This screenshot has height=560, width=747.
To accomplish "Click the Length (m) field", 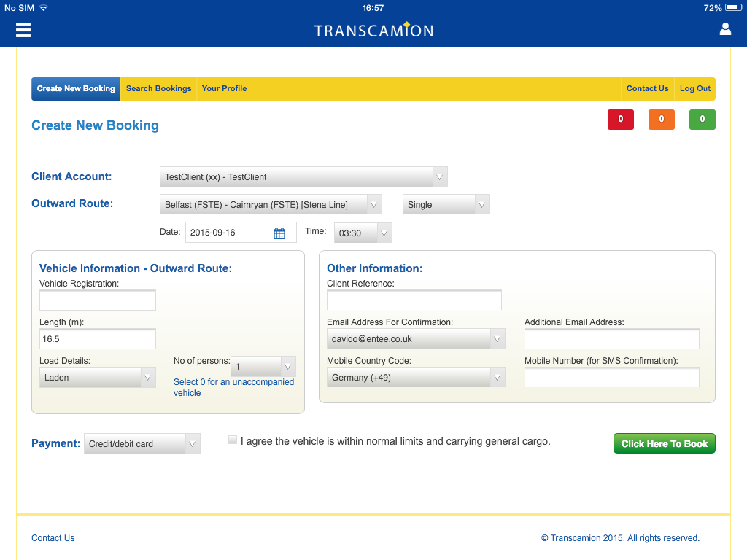I will pos(98,338).
